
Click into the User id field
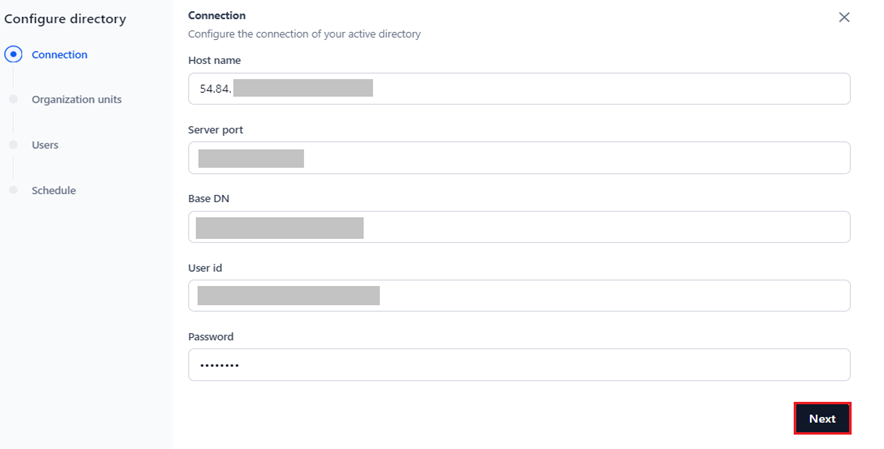[519, 296]
